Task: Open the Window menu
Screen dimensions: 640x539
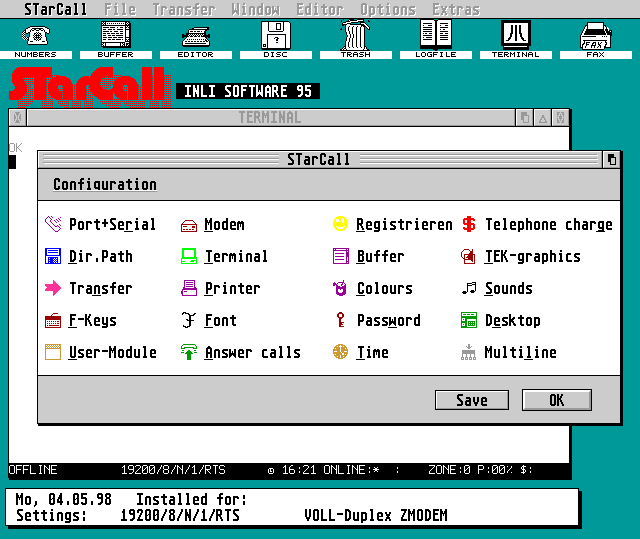Action: (256, 9)
